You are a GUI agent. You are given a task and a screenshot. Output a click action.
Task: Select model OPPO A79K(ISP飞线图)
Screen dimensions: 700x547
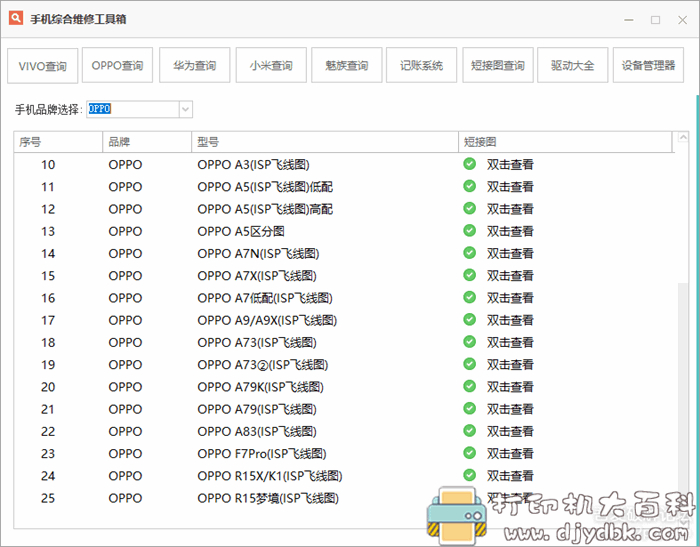260,387
